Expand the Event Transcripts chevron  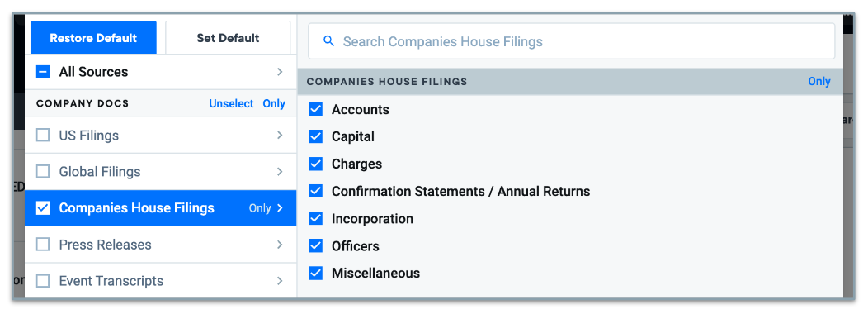click(280, 281)
